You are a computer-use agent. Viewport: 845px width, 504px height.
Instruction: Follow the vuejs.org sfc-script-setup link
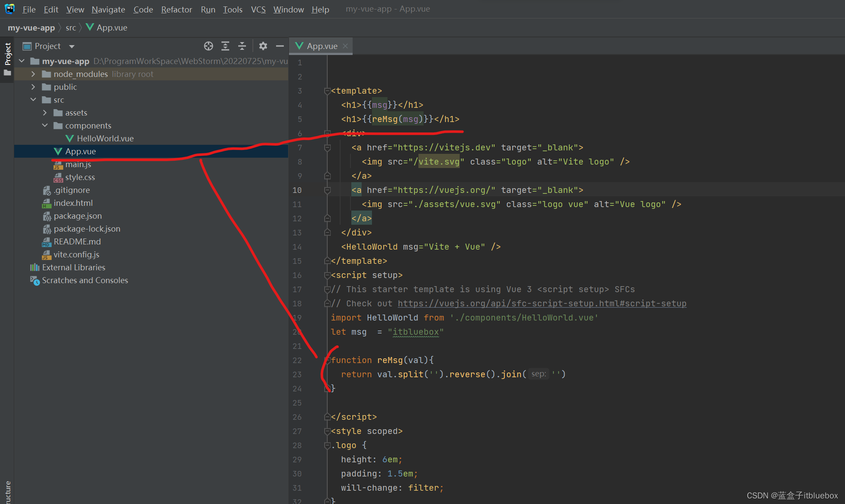(x=542, y=303)
